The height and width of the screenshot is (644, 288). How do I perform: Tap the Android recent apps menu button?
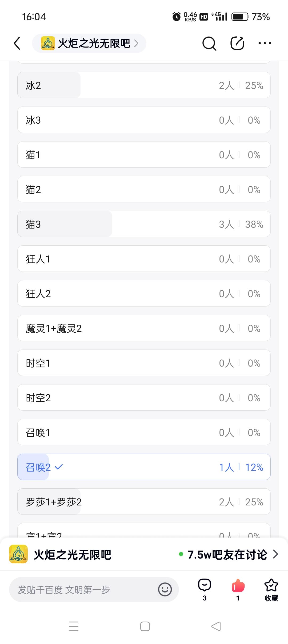click(x=74, y=626)
